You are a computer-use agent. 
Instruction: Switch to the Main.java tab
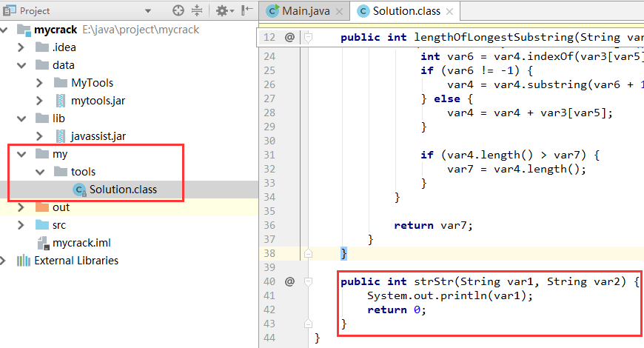click(306, 11)
